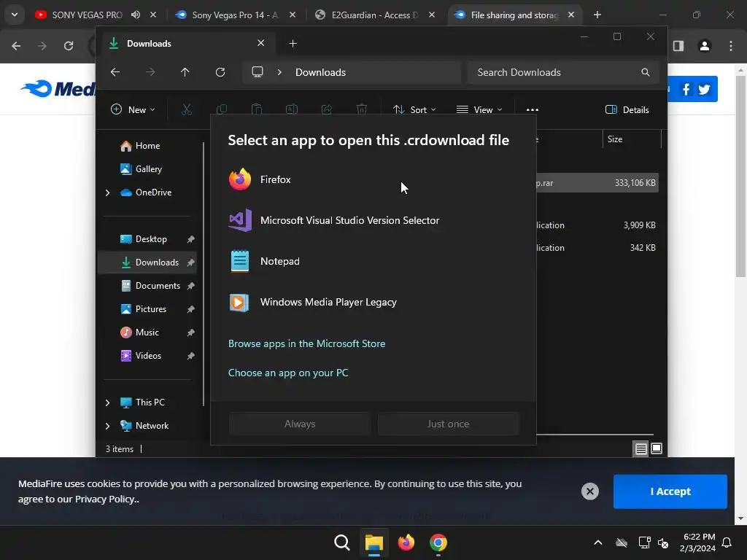Open Chrome tab search dropdown
Viewport: 747px width, 560px height.
(x=15, y=15)
